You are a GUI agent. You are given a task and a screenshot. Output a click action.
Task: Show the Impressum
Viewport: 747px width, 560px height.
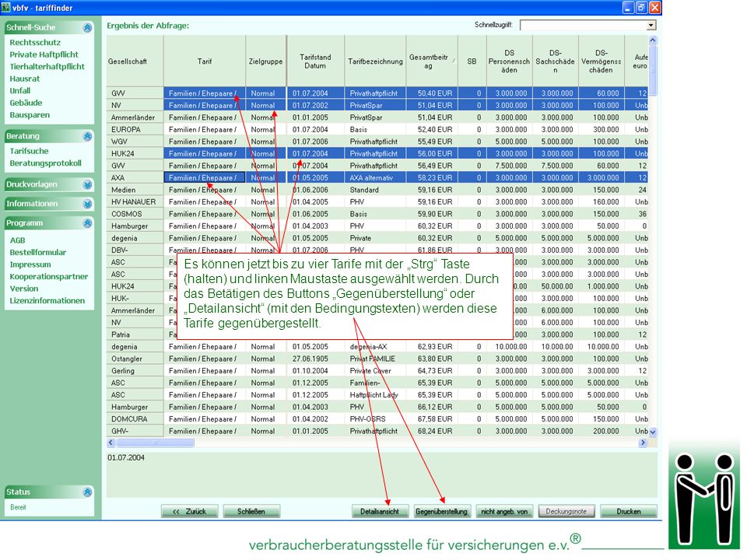[x=30, y=264]
